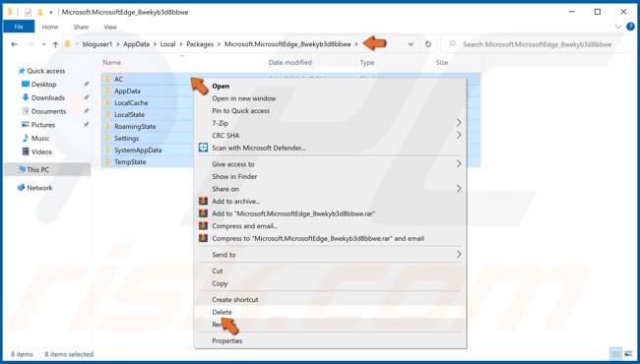Click AppData in the address breadcrumb
The image size is (640, 364).
coord(136,44)
